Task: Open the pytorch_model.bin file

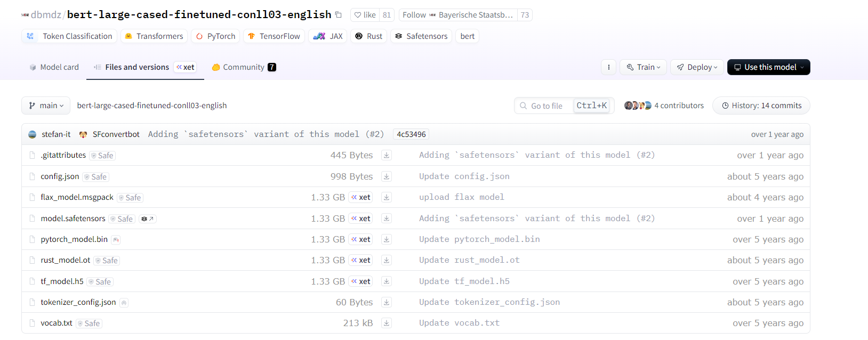Action: [74, 239]
